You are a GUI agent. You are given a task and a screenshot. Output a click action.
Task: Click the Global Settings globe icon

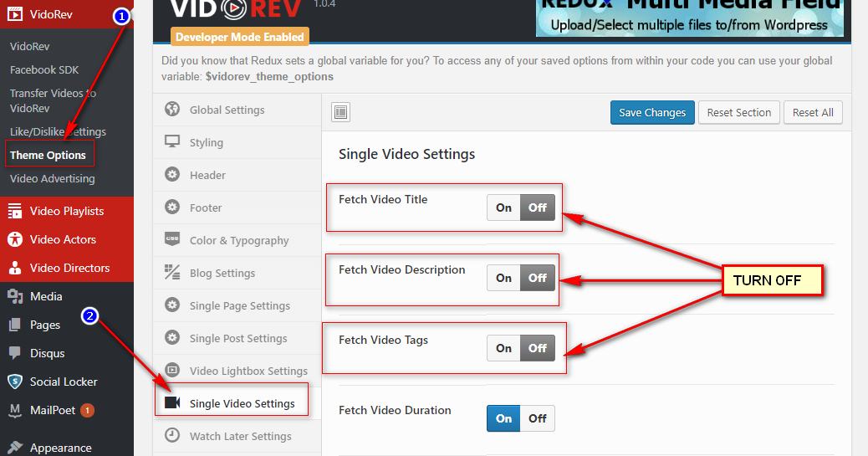click(x=172, y=109)
